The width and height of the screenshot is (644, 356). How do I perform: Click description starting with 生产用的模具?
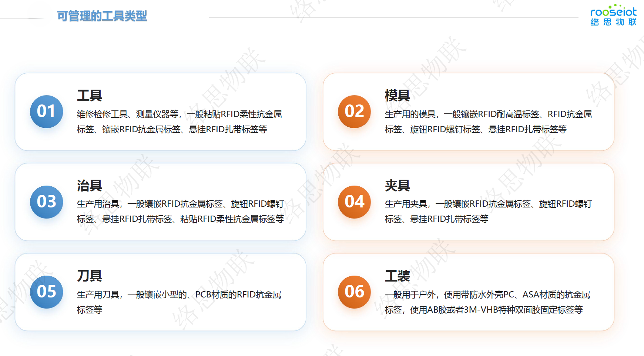point(488,122)
